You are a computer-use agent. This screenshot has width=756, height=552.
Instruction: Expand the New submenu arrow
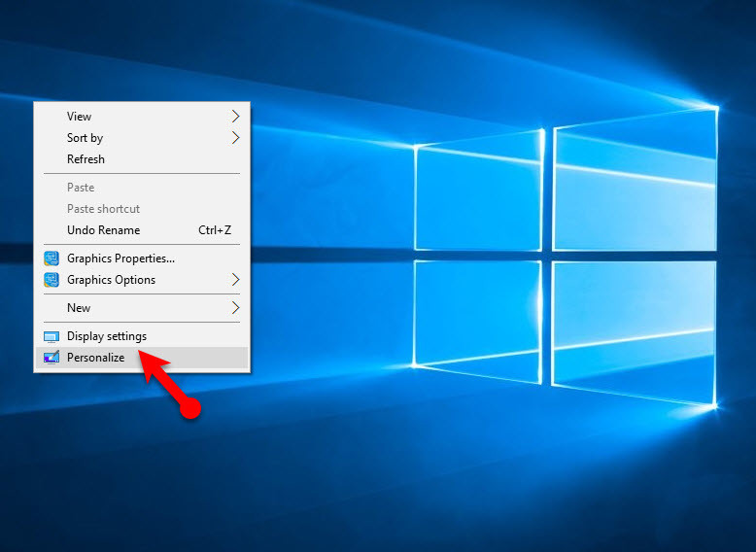(235, 307)
